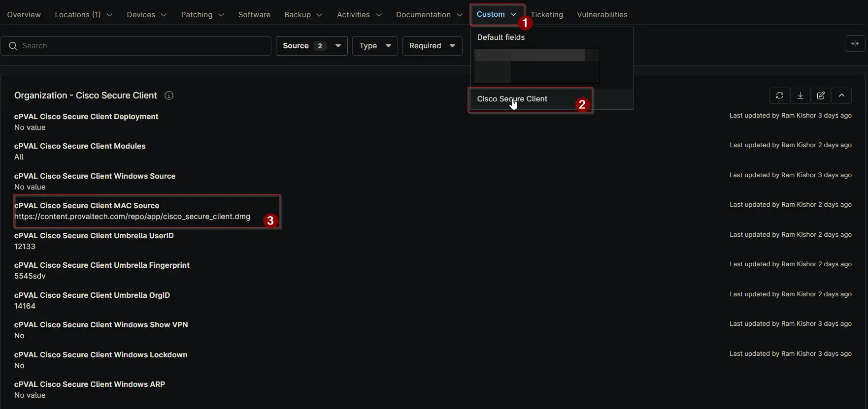This screenshot has width=868, height=409.
Task: Collapse the Cisco Secure Client section
Action: (841, 95)
